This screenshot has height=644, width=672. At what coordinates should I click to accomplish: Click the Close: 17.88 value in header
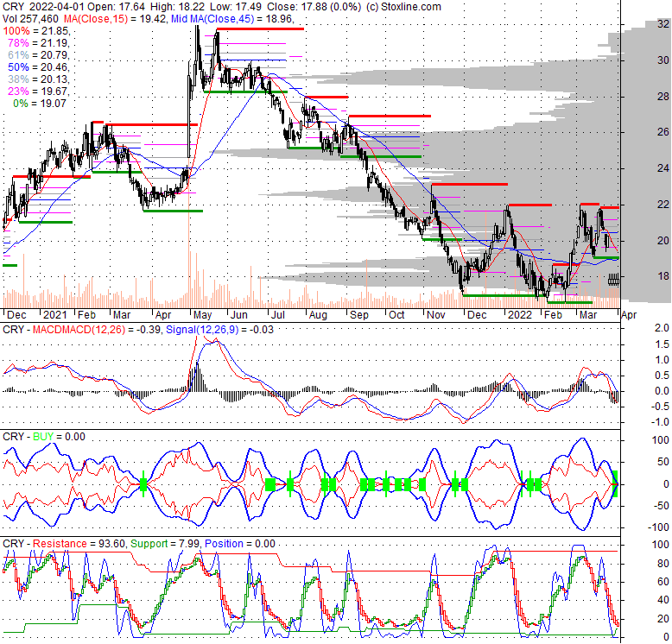[296, 7]
